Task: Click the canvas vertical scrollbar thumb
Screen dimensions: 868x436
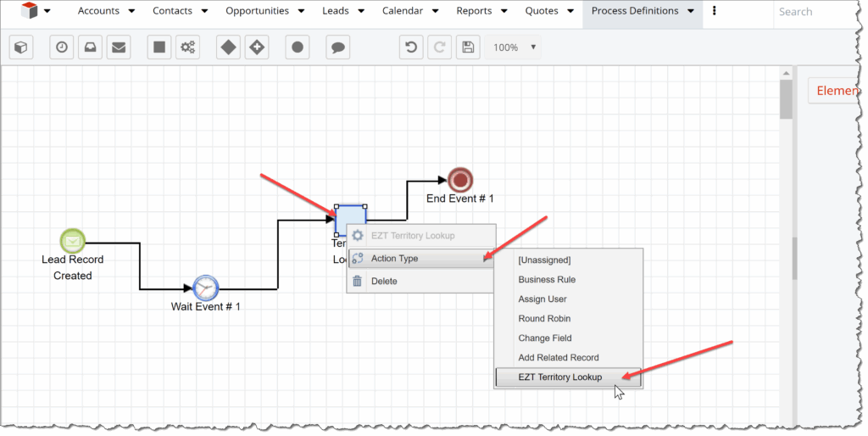Action: pos(786,98)
